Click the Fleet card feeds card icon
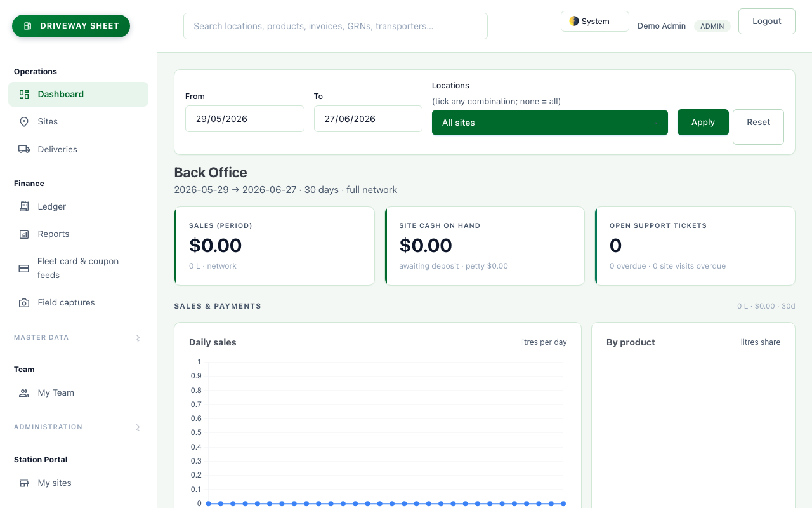Viewport: 812px width, 508px height. pyautogui.click(x=24, y=269)
